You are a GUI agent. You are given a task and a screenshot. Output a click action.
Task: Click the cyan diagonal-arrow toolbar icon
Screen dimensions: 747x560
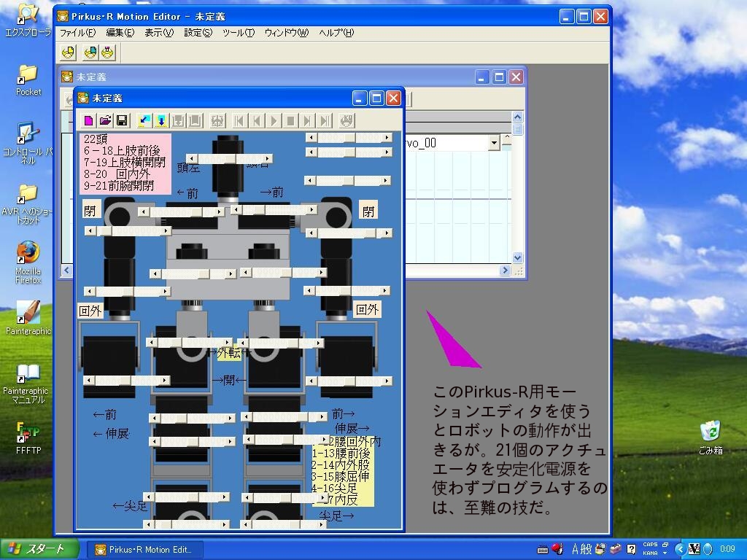tap(144, 120)
